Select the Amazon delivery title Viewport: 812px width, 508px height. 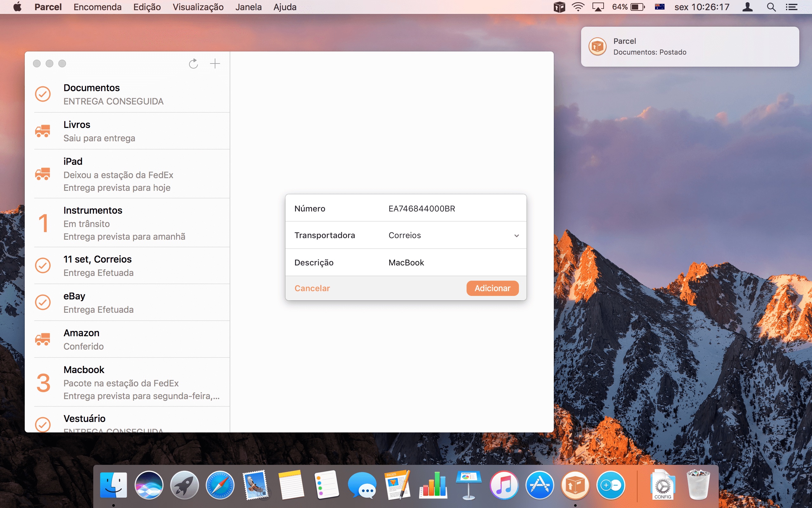[x=82, y=333]
